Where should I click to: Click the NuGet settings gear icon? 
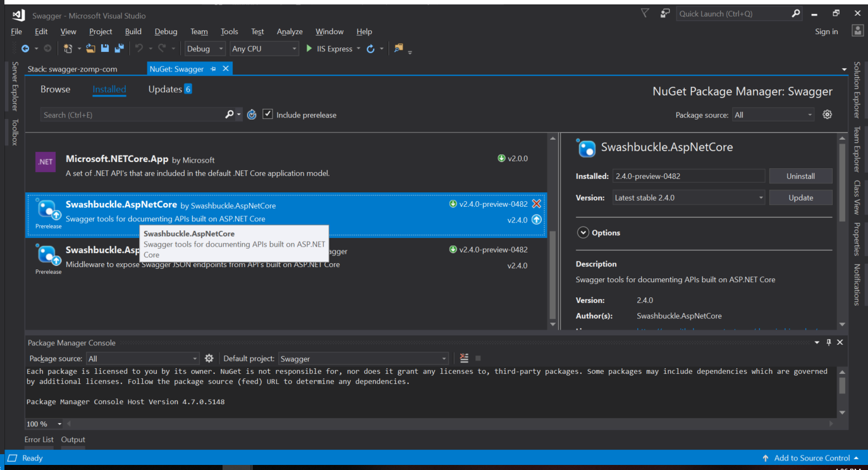pos(827,114)
